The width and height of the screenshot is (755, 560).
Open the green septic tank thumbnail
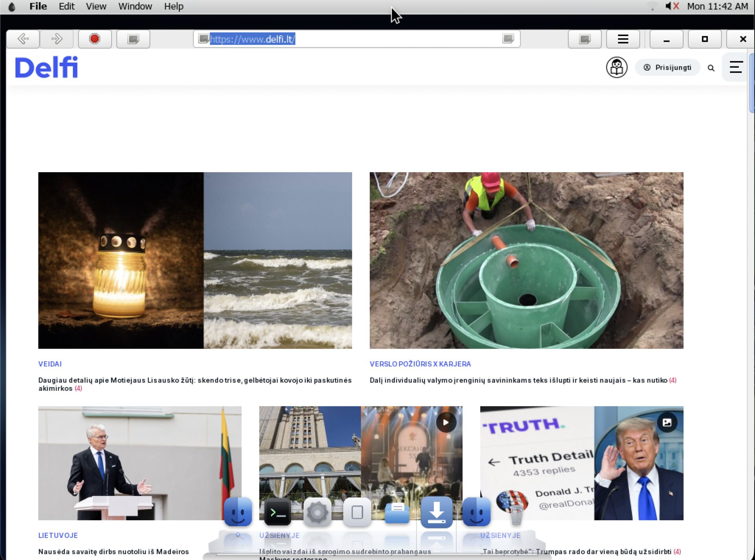(527, 260)
